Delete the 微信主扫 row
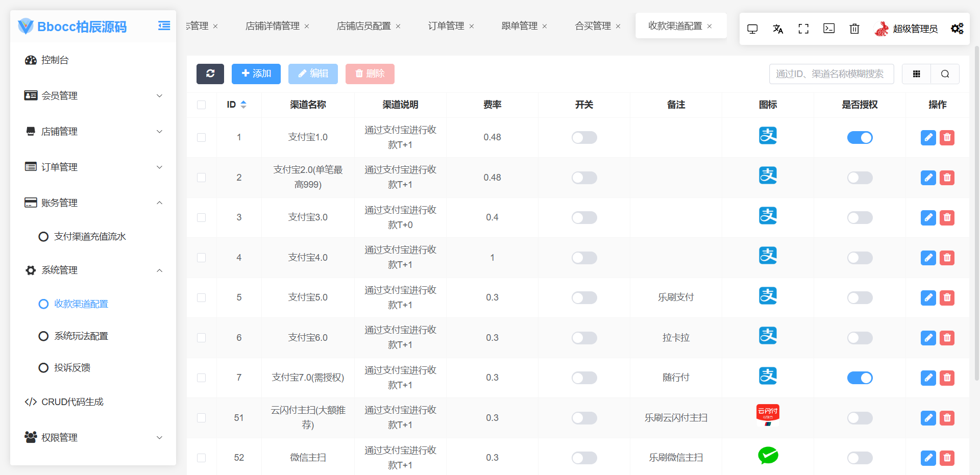This screenshot has width=980, height=475. click(947, 458)
